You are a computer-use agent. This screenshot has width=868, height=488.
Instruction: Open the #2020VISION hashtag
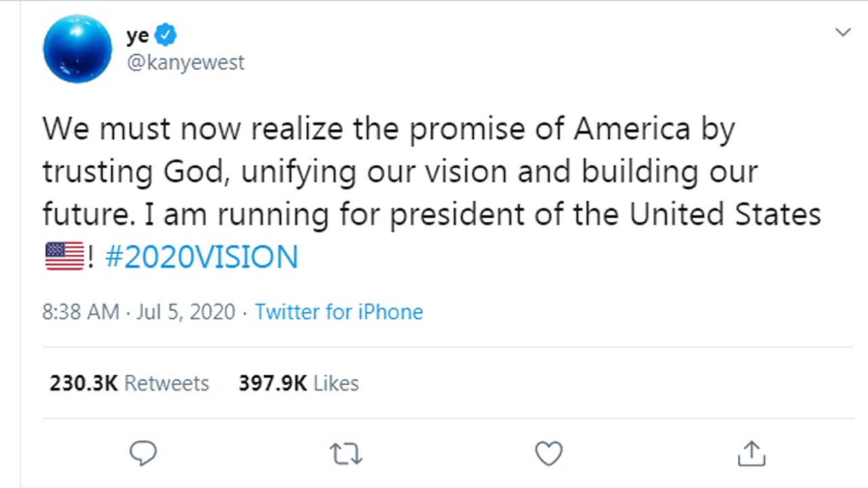click(x=202, y=258)
